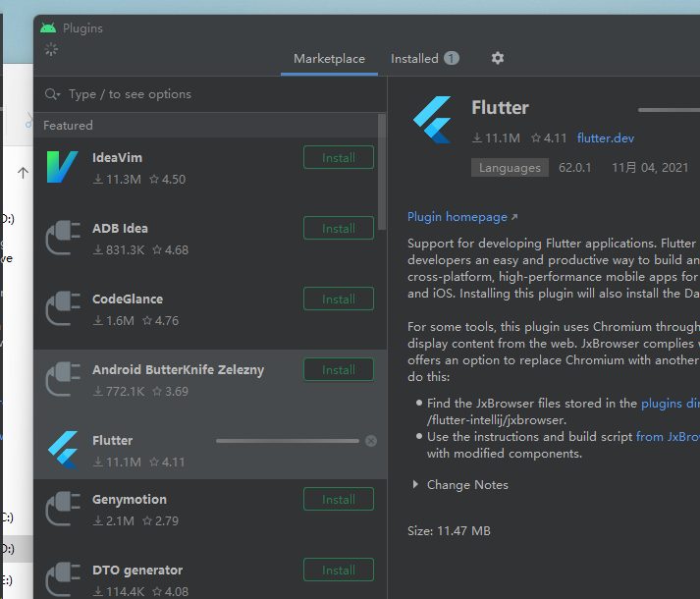Click the large Flutter logo in details pane
The width and height of the screenshot is (700, 599).
click(x=432, y=119)
